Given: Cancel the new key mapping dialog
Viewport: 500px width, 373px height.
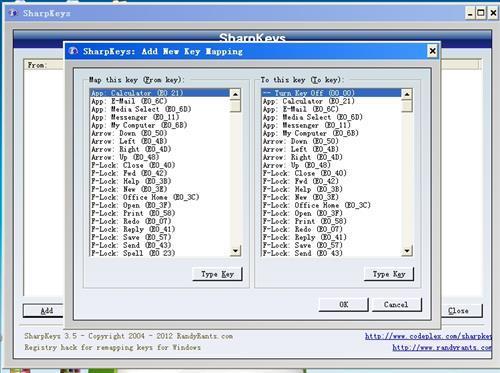Looking at the screenshot, I should tap(397, 304).
